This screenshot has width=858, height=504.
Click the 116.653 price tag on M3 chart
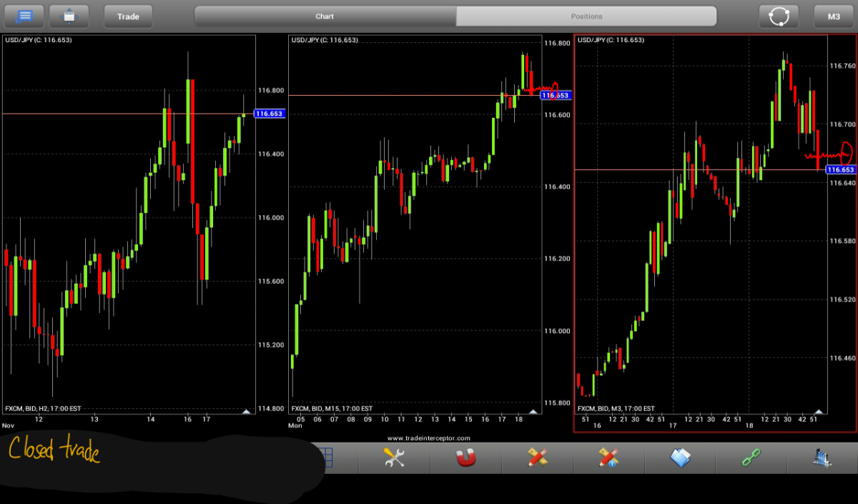point(840,169)
